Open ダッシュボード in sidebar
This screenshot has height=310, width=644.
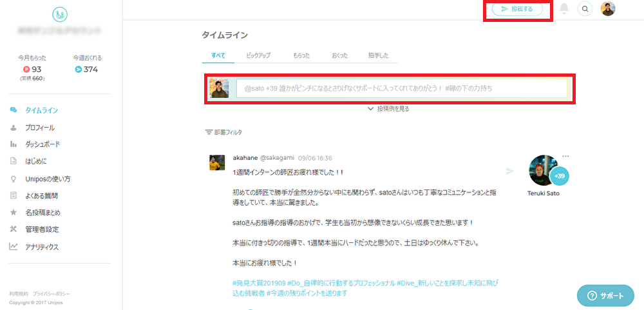pos(43,144)
